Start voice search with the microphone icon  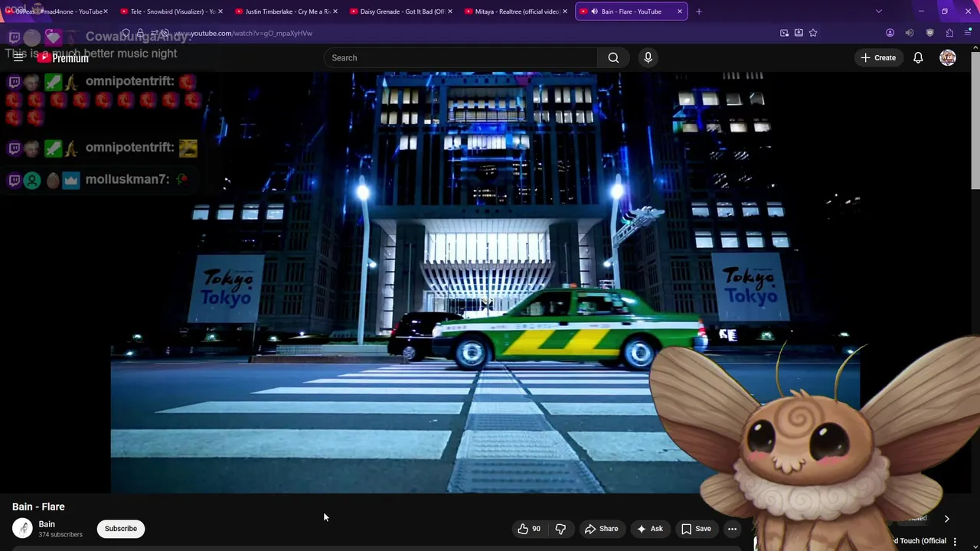648,57
